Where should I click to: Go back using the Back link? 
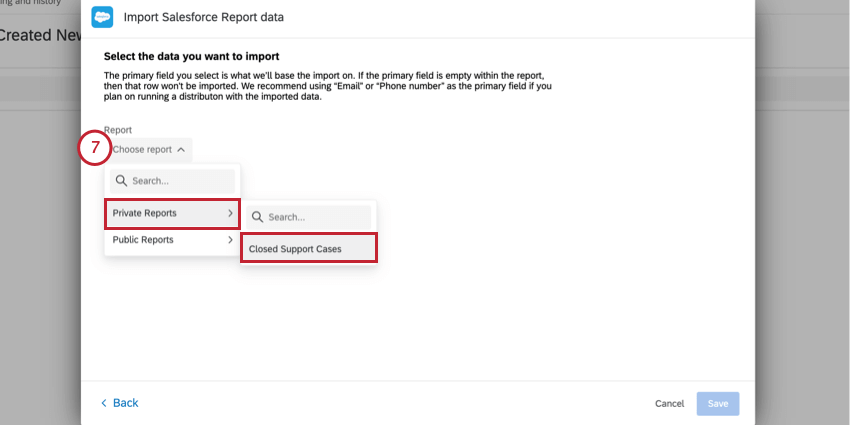coord(125,403)
